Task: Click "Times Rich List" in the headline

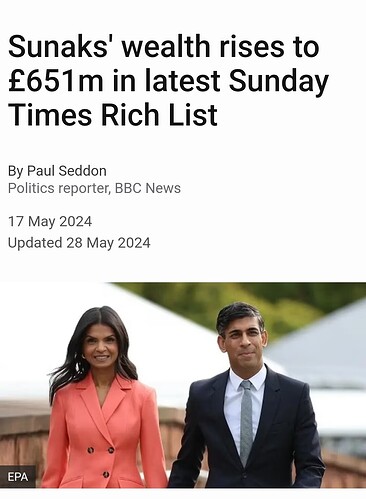Action: click(x=113, y=114)
